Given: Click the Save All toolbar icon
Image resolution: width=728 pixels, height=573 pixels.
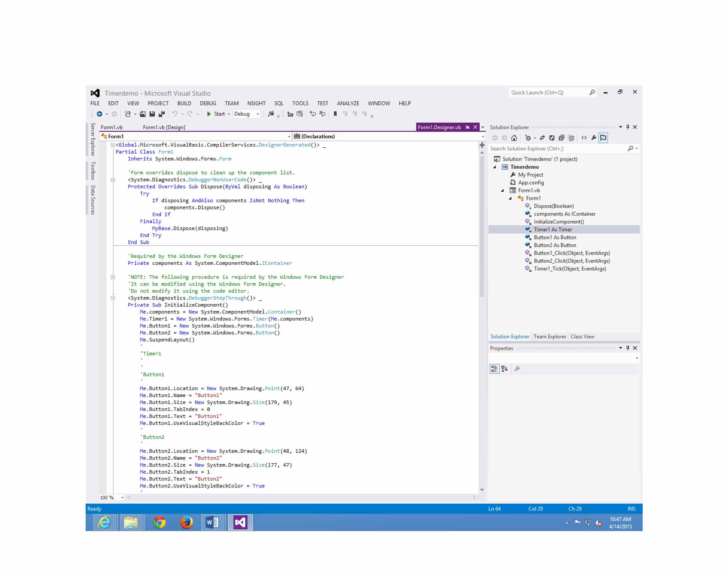Looking at the screenshot, I should 162,114.
